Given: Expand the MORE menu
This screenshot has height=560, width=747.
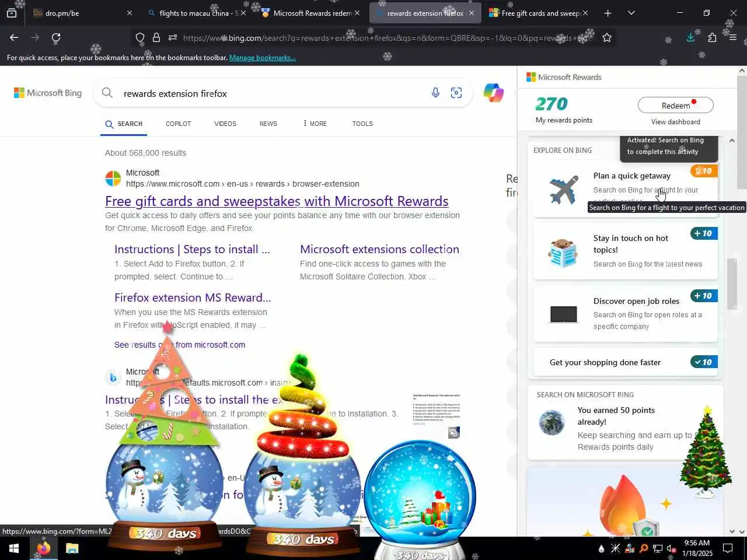Looking at the screenshot, I should 315,124.
